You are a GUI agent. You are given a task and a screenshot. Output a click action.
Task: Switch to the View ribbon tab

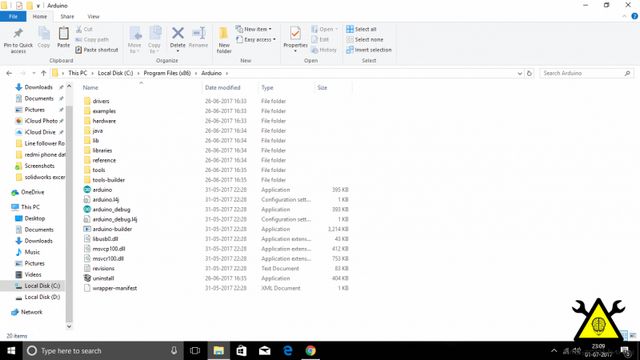tap(93, 16)
